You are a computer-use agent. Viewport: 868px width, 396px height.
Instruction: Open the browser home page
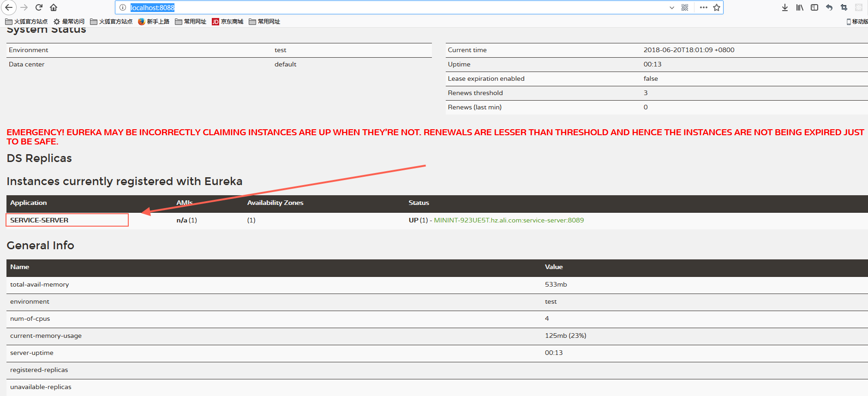(54, 7)
